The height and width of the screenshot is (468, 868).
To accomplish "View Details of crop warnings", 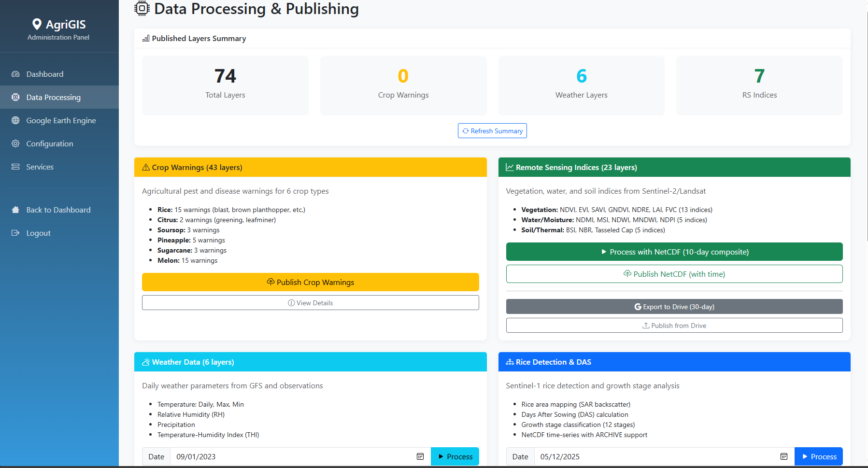I will click(310, 303).
